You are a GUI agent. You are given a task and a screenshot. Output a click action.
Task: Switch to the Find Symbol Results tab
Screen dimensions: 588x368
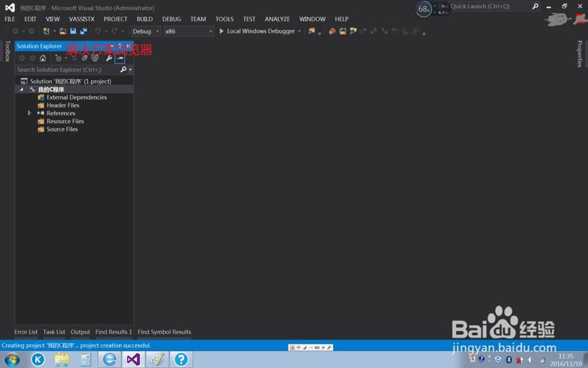coord(164,332)
